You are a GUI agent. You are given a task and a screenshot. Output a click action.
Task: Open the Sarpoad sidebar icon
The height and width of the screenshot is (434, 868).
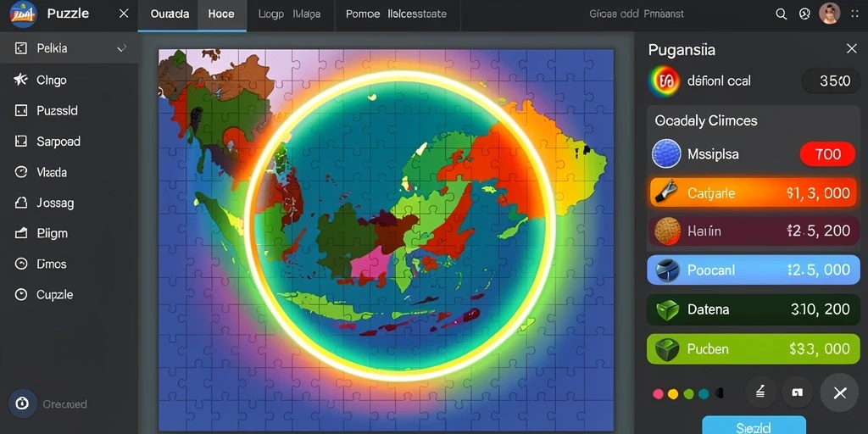[x=20, y=142]
